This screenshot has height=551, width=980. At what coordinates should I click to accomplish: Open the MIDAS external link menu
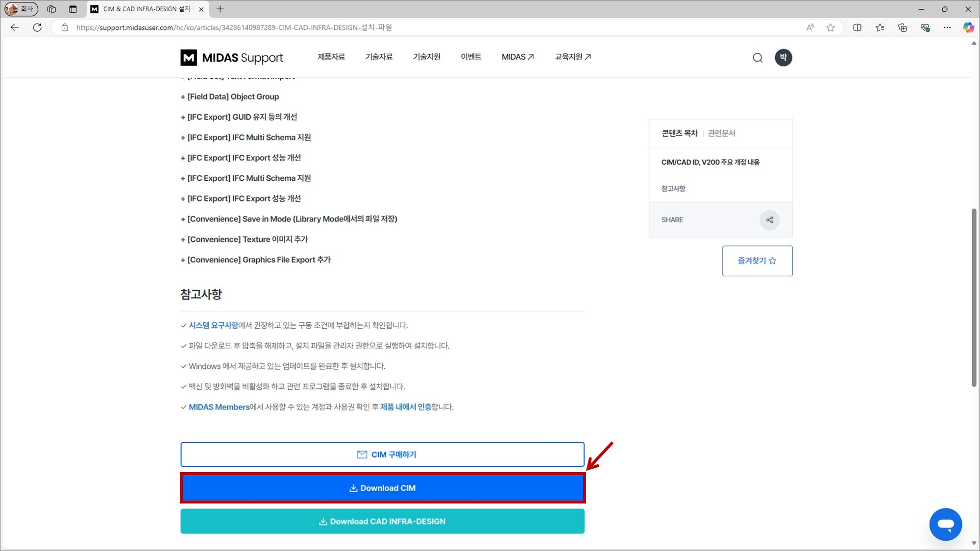[518, 57]
